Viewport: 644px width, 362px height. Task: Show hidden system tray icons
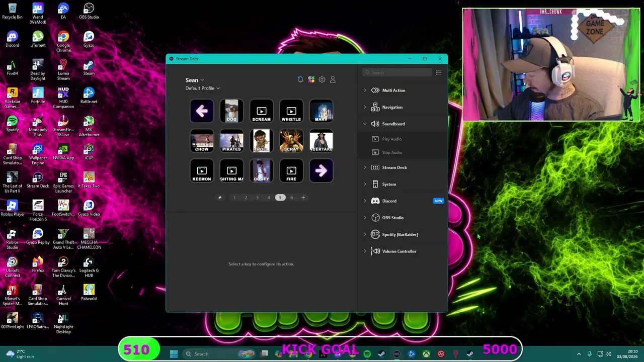[579, 354]
